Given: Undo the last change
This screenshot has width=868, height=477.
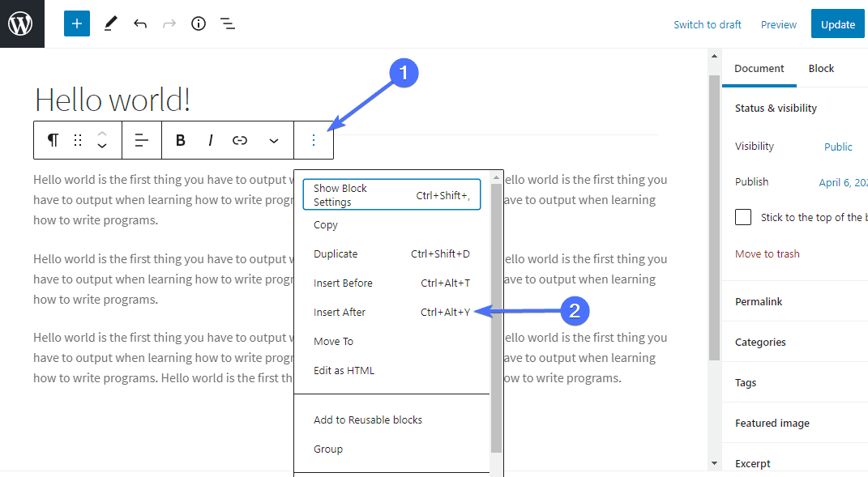Looking at the screenshot, I should tap(140, 23).
